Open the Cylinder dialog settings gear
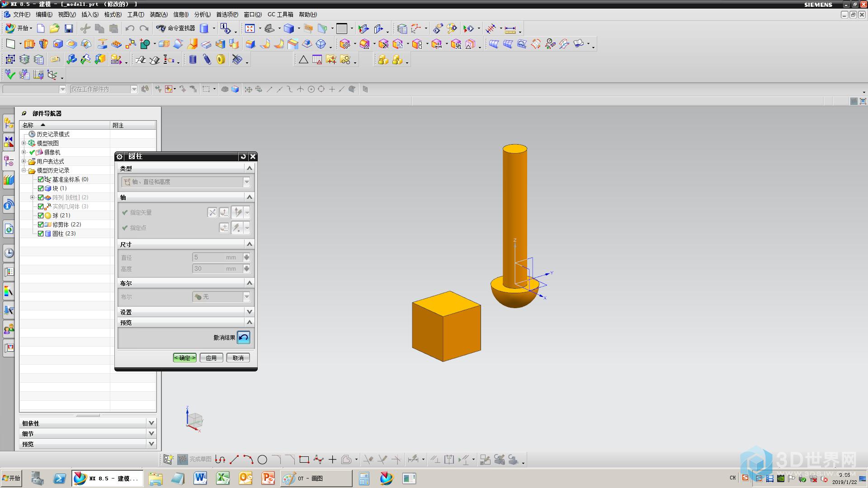Image resolution: width=868 pixels, height=488 pixels. point(119,156)
